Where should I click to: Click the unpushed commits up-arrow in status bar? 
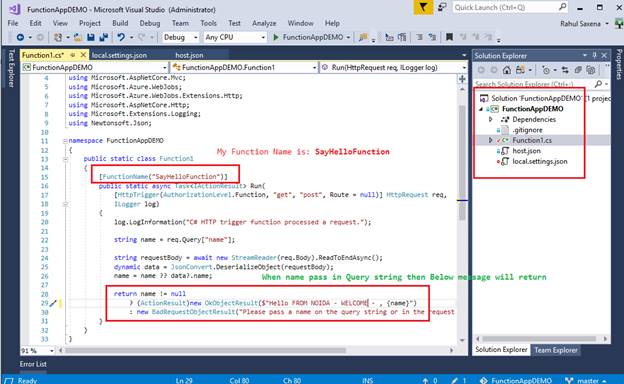[425, 380]
